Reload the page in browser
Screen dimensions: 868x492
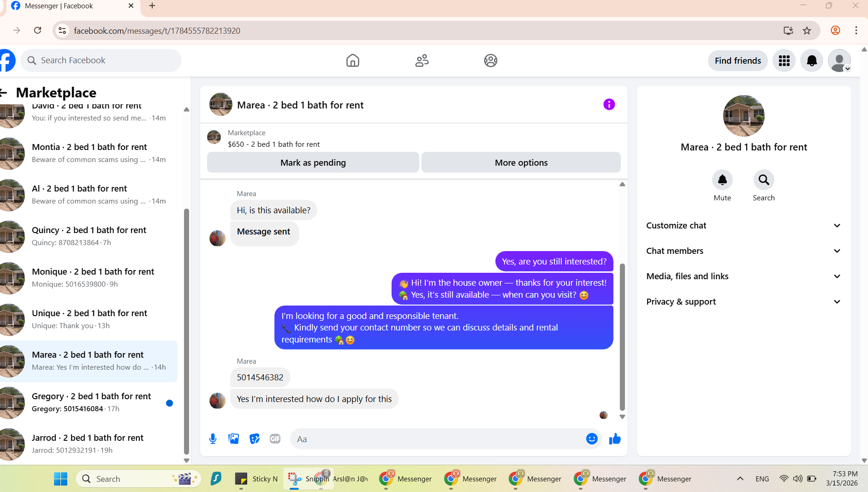coord(38,30)
